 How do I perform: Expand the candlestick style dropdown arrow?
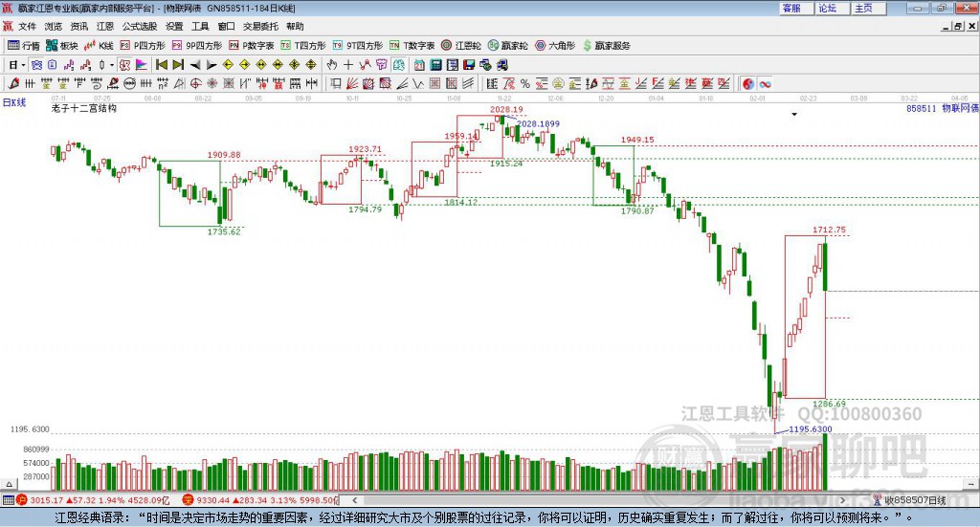[112, 65]
